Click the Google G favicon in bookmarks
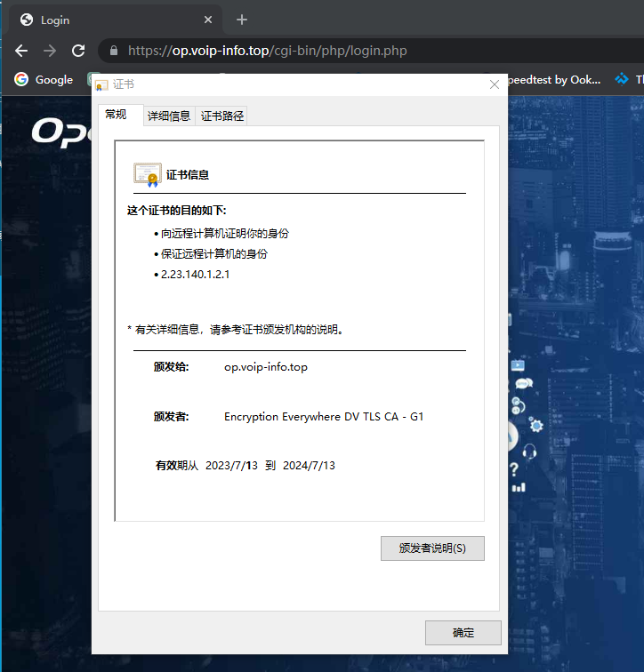The image size is (644, 672). 21,79
